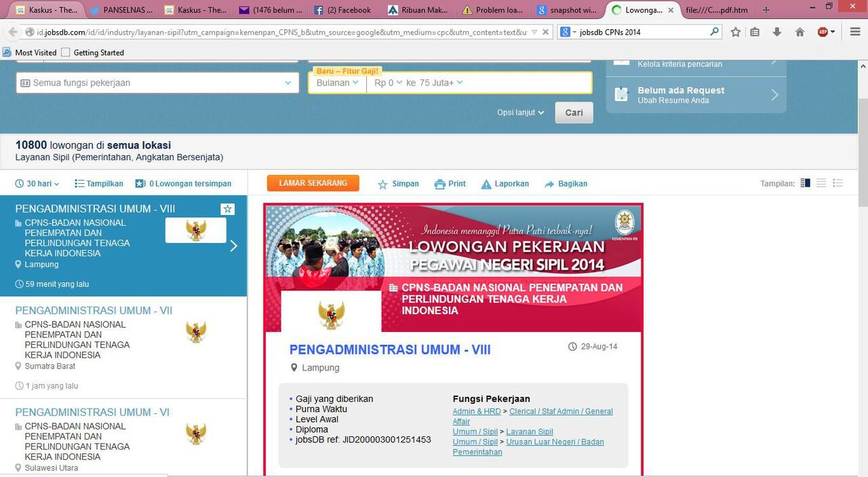The image size is (868, 477).
Task: Click the Garuda emblem in job banner
Action: coord(331,316)
